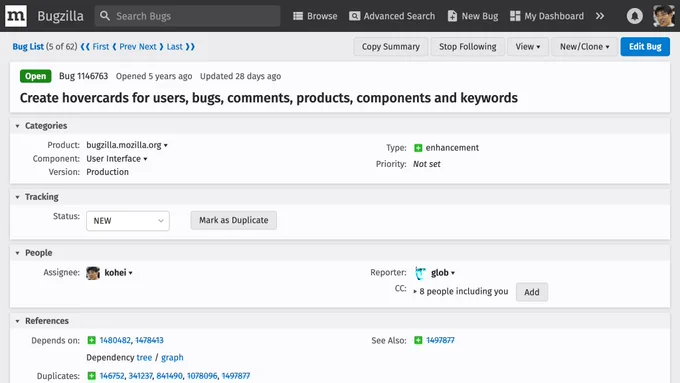This screenshot has height=383, width=680.
Task: Open the user avatar account menu
Action: pos(664,16)
